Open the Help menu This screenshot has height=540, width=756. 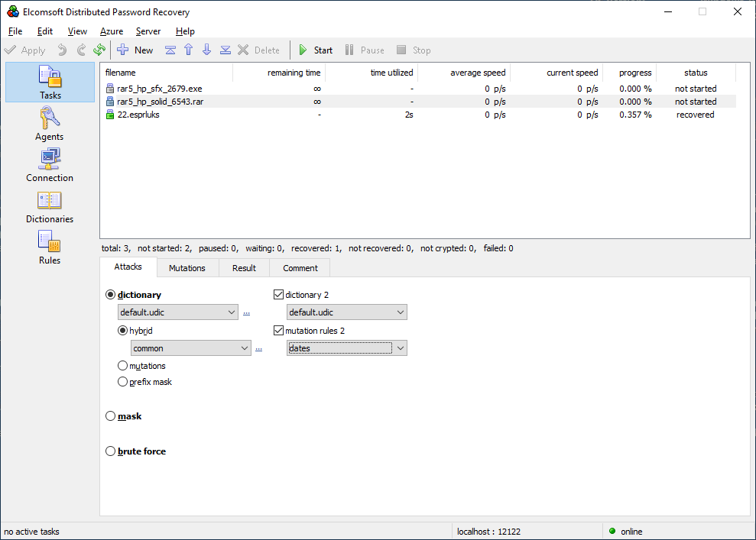(185, 31)
